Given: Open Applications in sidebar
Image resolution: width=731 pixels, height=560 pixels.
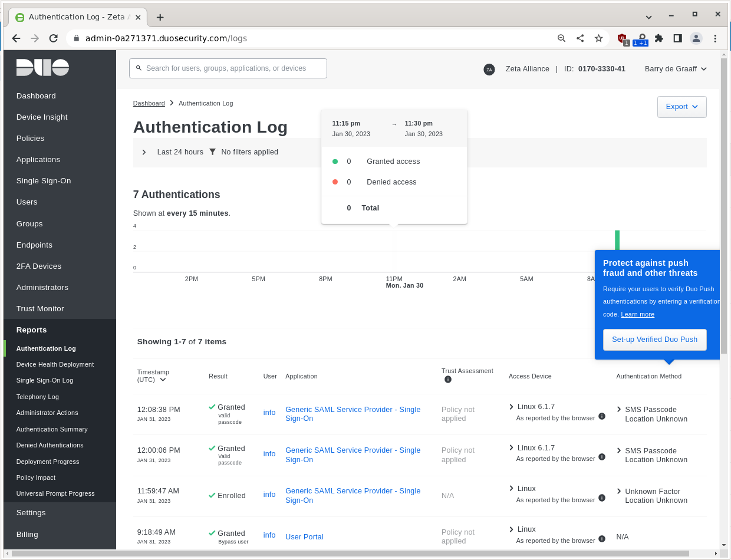Looking at the screenshot, I should [38, 159].
